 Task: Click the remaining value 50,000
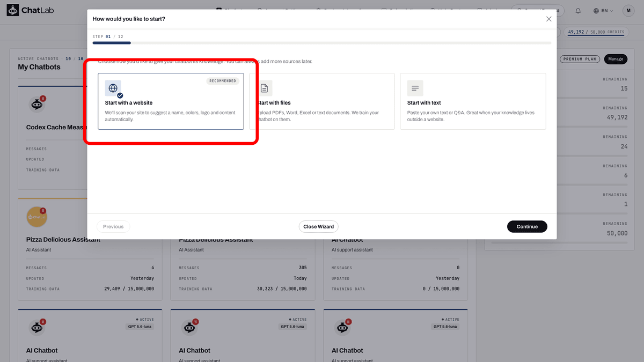point(617,233)
